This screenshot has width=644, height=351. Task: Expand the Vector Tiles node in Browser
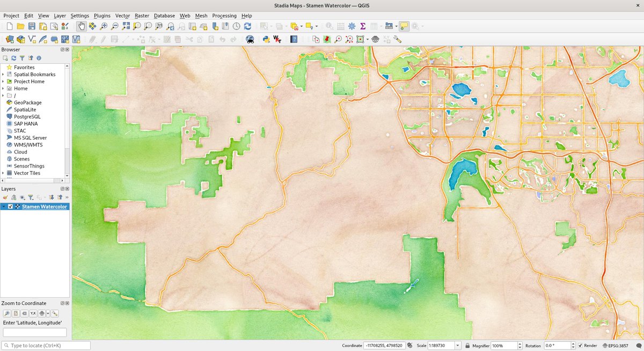(3, 173)
